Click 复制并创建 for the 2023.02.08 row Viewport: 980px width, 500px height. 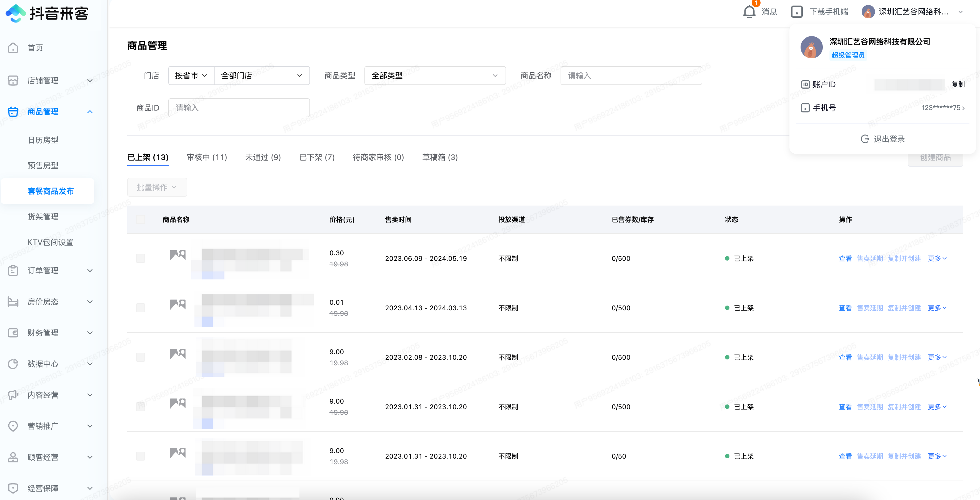[904, 357]
